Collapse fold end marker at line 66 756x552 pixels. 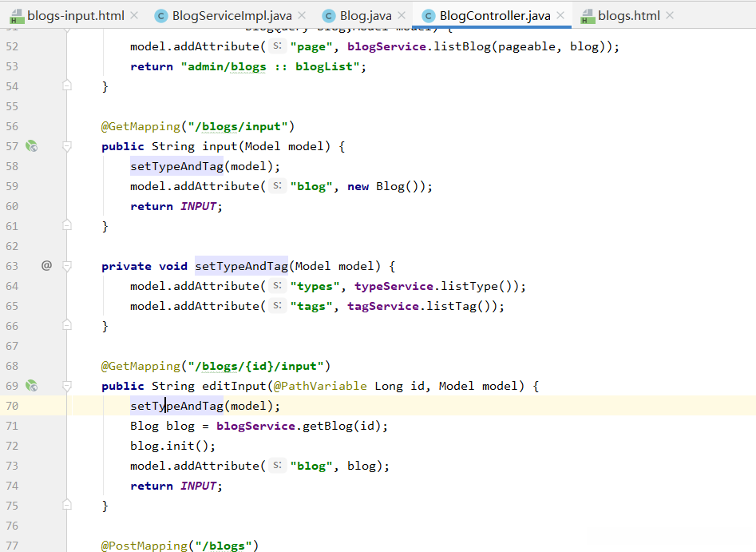click(67, 325)
